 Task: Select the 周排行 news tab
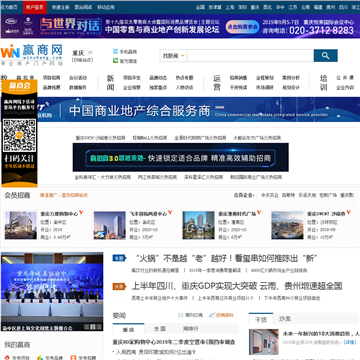[191, 329]
